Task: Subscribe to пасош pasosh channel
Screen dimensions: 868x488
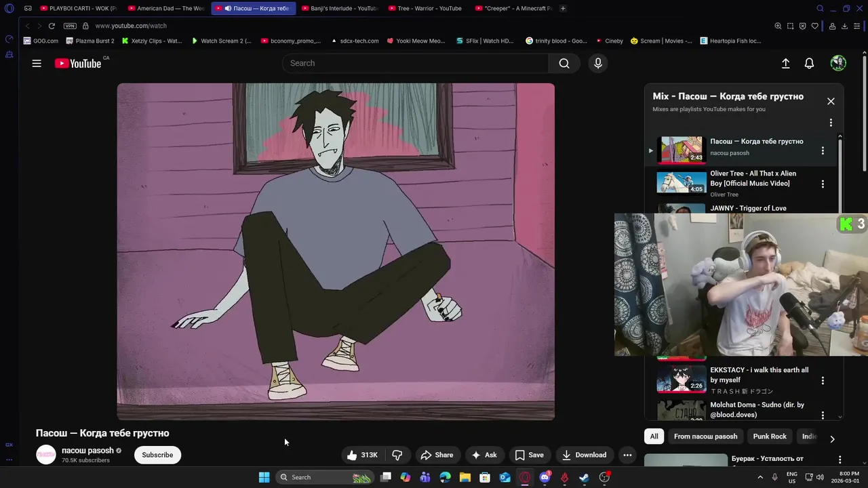Action: click(x=157, y=455)
